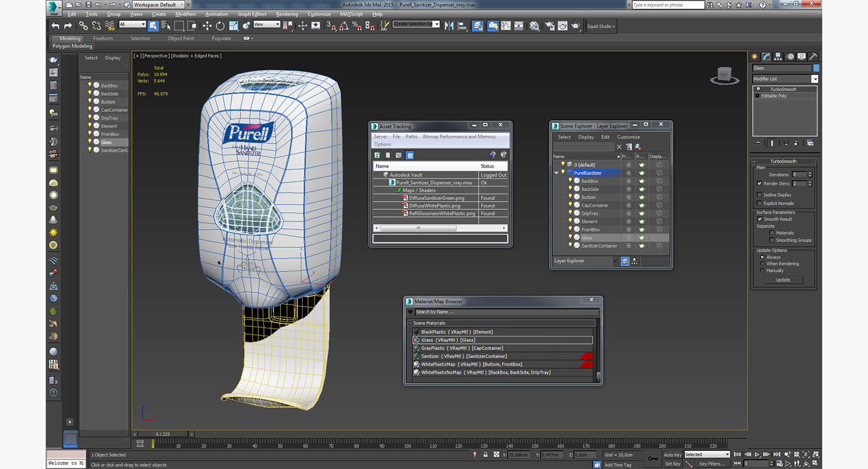Open the Rendering menu

287,14
